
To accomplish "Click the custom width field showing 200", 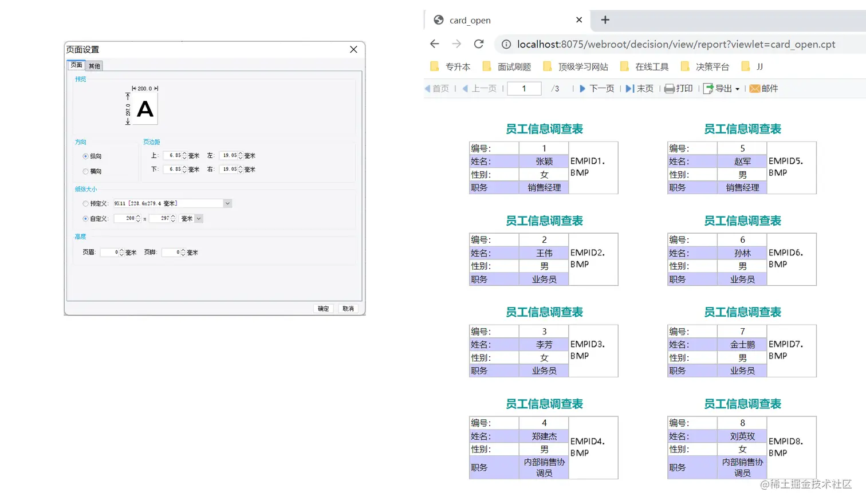I will (125, 218).
